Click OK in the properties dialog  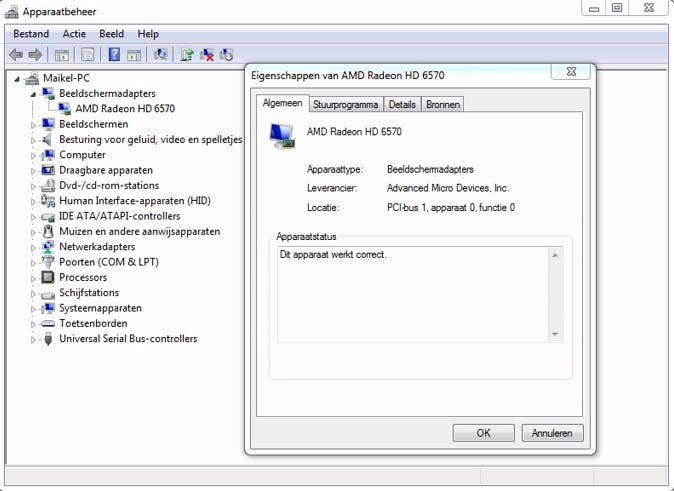click(x=484, y=433)
